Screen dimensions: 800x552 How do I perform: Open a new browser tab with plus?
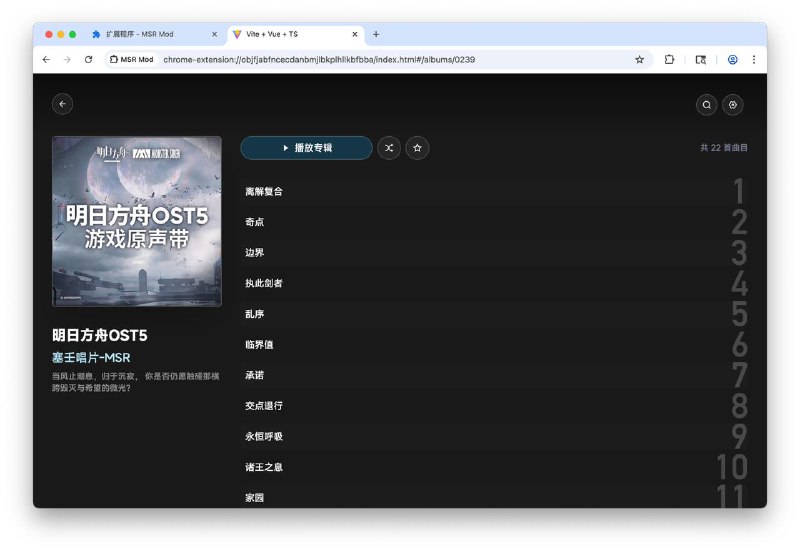[x=376, y=34]
